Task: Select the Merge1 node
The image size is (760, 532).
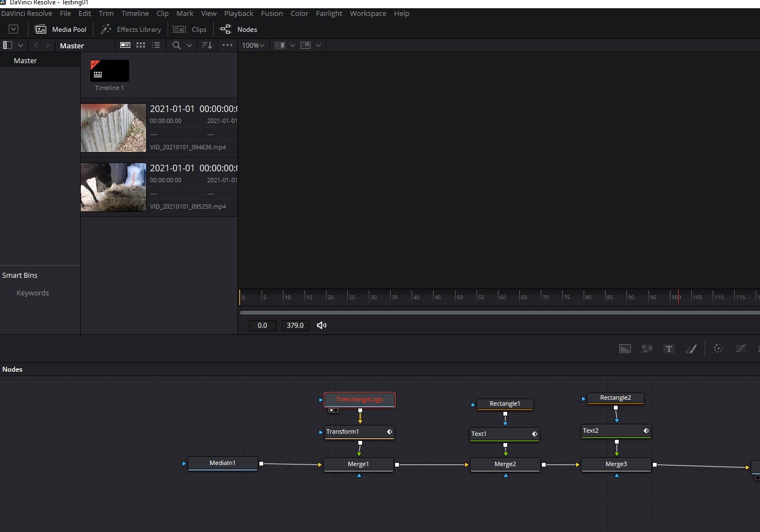Action: point(358,464)
